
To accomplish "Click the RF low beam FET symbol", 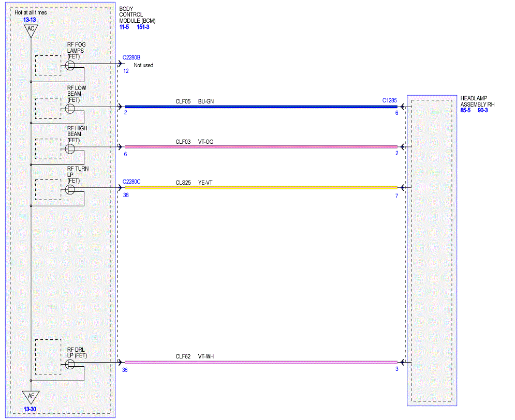I will 70,109.
